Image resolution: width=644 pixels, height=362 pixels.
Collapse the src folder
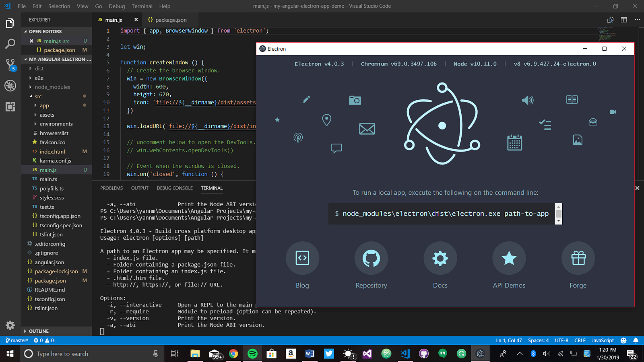click(x=38, y=97)
